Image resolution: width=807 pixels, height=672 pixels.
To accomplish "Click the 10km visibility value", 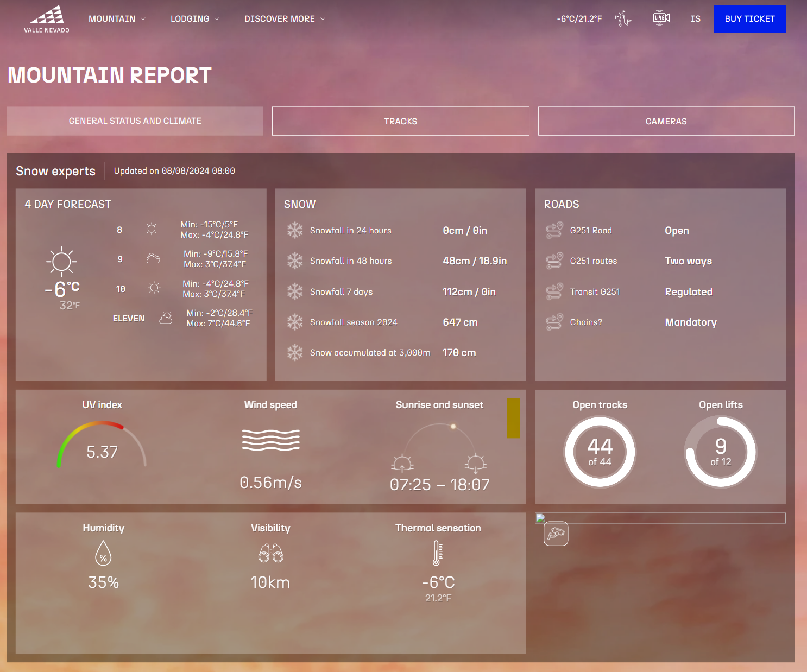I will (x=270, y=582).
